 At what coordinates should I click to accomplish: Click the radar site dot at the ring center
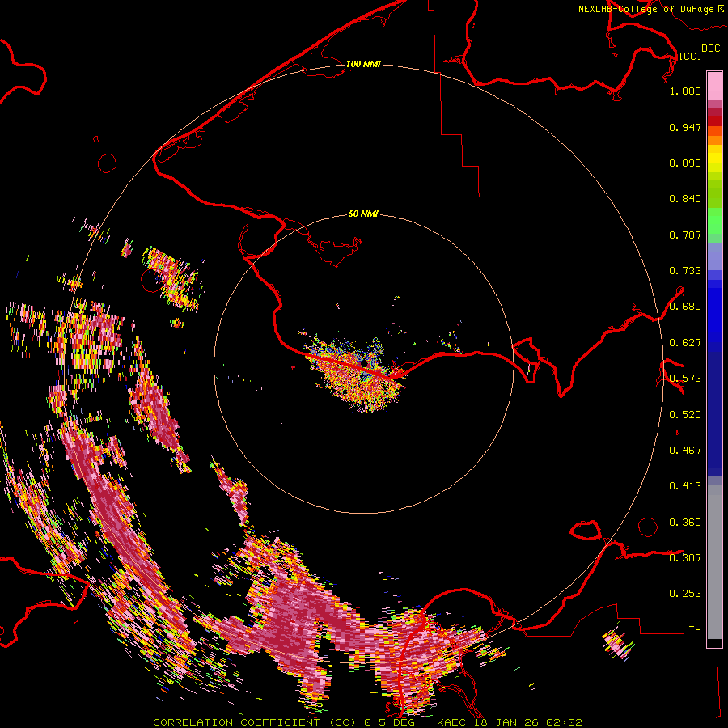pos(364,363)
